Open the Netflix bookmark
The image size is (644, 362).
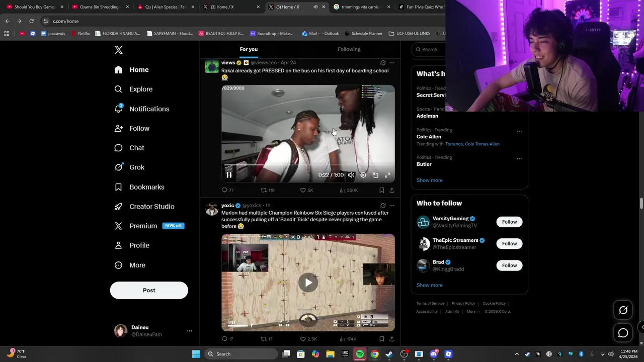(x=80, y=34)
